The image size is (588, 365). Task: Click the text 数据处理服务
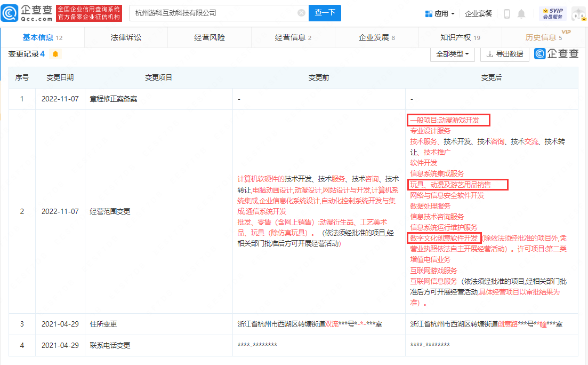pos(430,206)
